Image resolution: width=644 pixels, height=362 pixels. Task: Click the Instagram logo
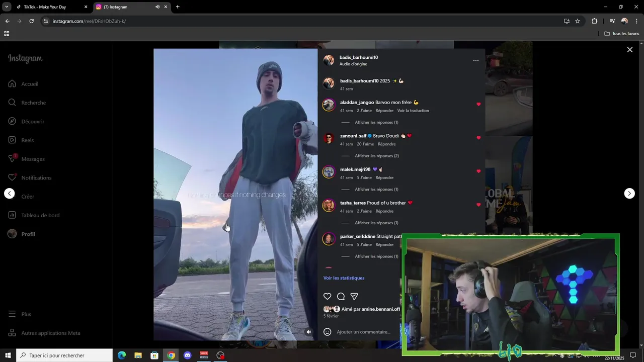[25, 58]
